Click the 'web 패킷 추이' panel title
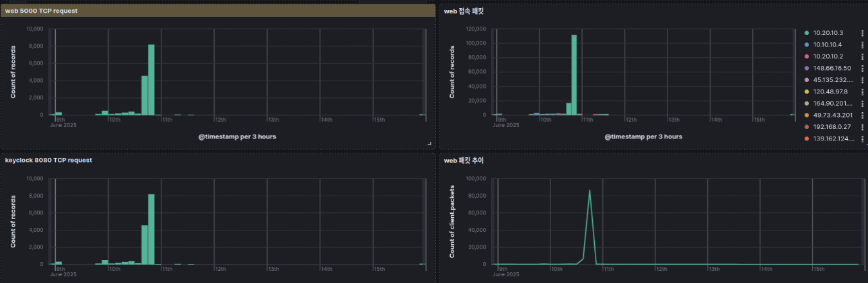 tap(464, 161)
